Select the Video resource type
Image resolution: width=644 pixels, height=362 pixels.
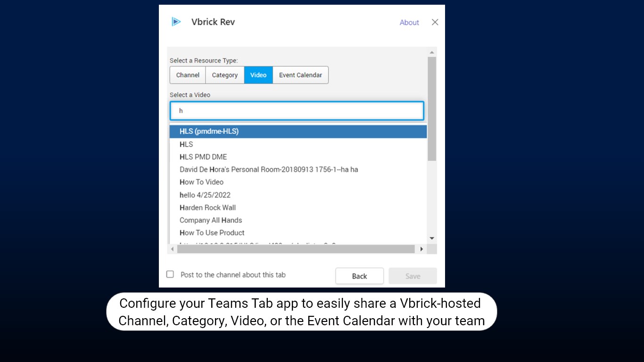258,75
